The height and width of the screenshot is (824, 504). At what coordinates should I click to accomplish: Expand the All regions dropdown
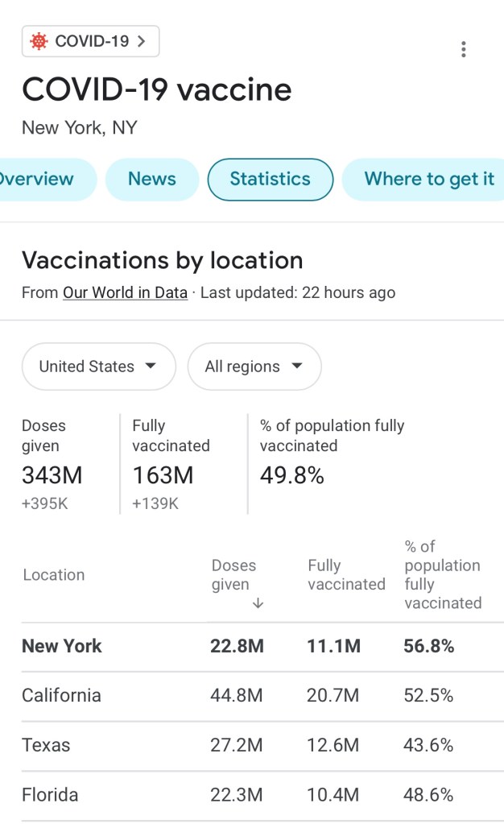point(254,366)
